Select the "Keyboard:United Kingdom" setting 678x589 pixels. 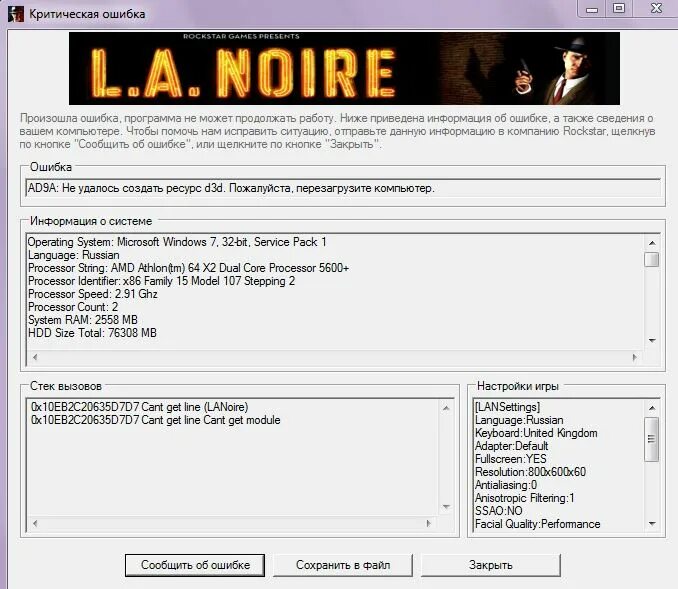(536, 433)
